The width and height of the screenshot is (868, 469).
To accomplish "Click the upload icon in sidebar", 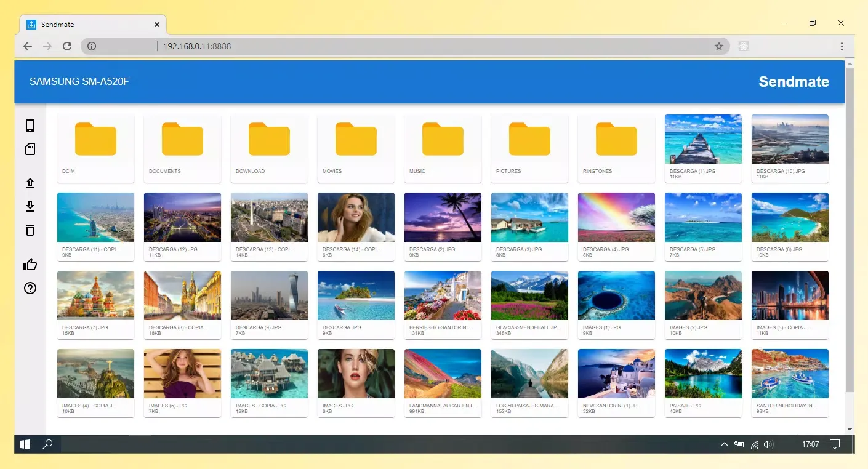I will pos(30,183).
